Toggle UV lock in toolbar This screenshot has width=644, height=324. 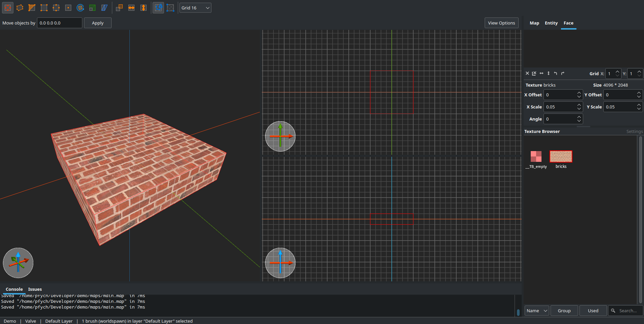click(170, 8)
